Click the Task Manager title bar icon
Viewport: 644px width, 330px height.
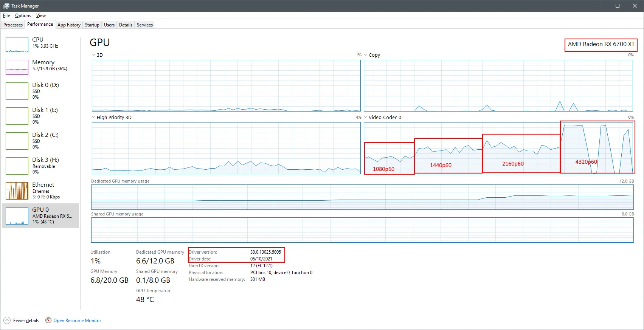point(6,6)
